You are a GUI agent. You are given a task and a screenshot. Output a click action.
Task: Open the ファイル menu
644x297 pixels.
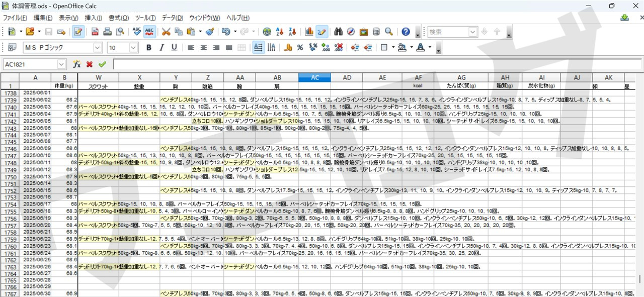(x=15, y=18)
